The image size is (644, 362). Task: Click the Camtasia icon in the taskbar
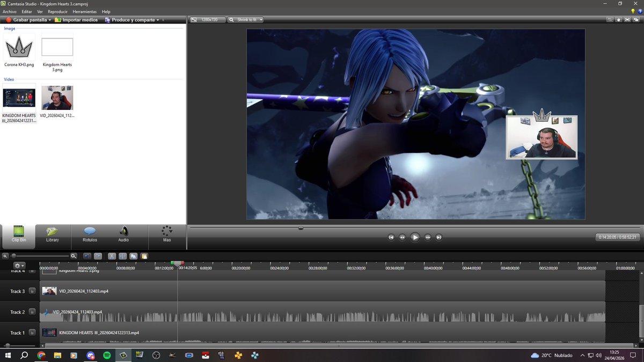[123, 355]
